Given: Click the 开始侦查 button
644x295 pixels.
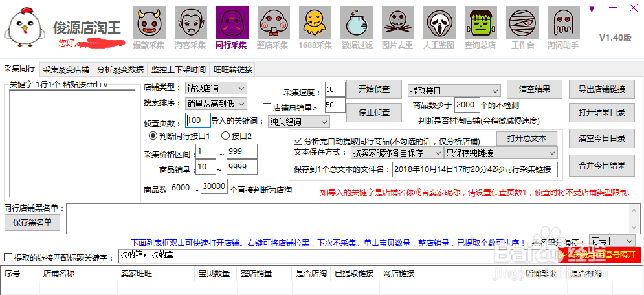Looking at the screenshot, I should 373,89.
